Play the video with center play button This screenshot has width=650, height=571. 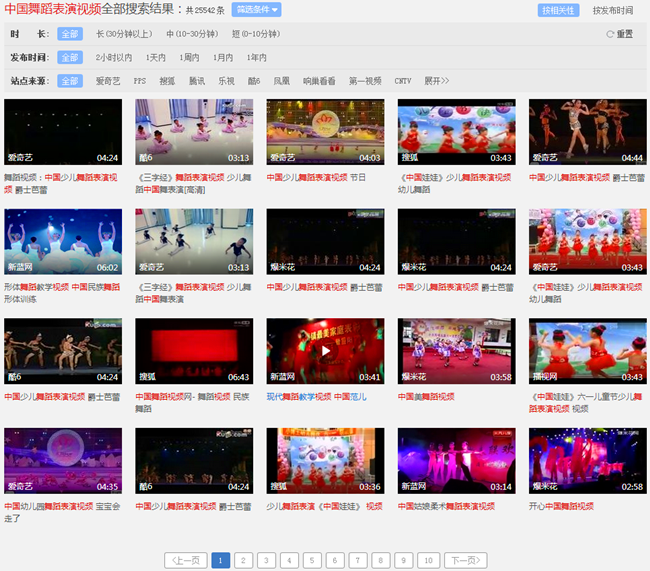[x=325, y=351]
